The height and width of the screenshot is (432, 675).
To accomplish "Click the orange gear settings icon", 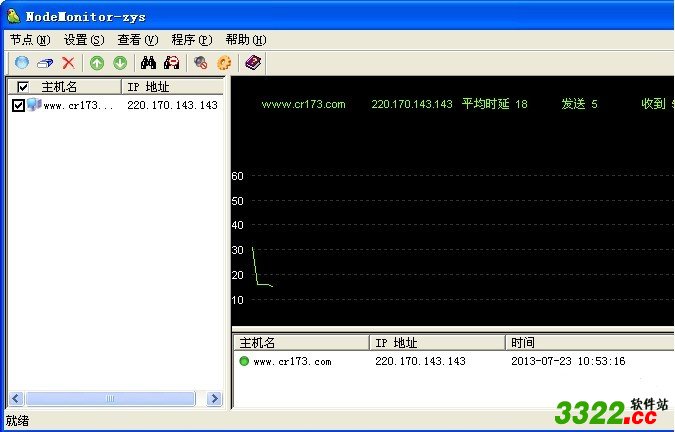I will point(224,63).
